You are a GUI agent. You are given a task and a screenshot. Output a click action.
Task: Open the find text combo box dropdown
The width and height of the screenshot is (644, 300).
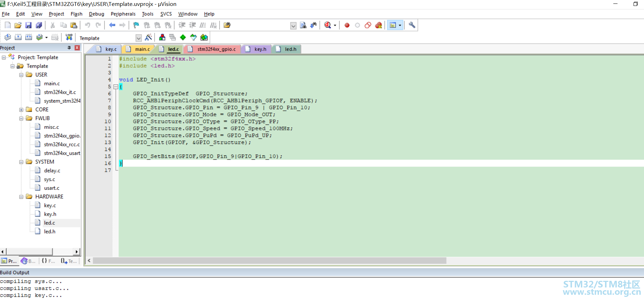[x=293, y=25]
